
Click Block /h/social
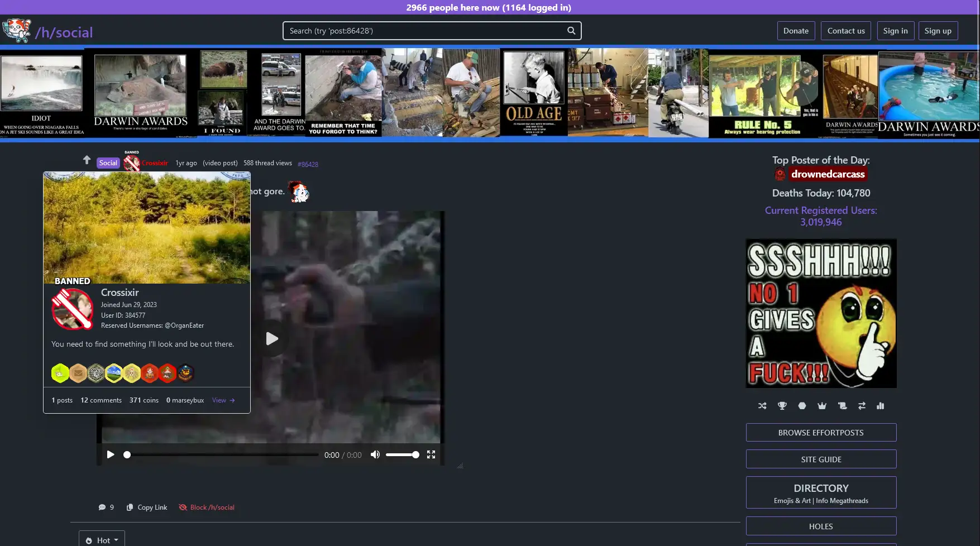click(207, 507)
